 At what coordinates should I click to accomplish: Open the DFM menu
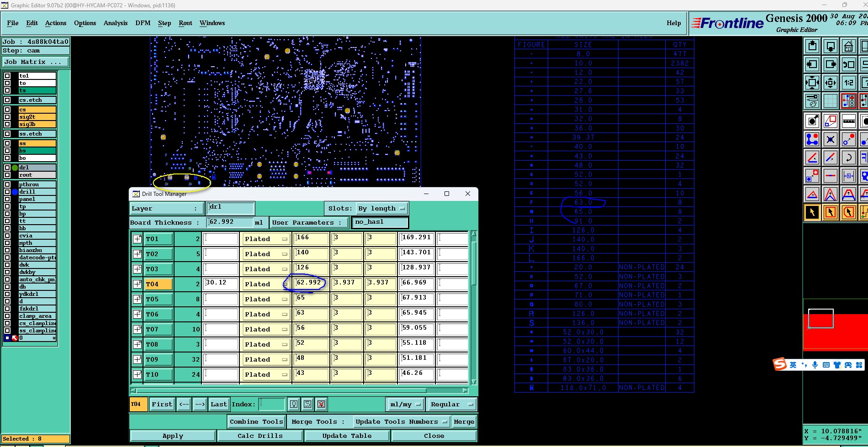(143, 23)
